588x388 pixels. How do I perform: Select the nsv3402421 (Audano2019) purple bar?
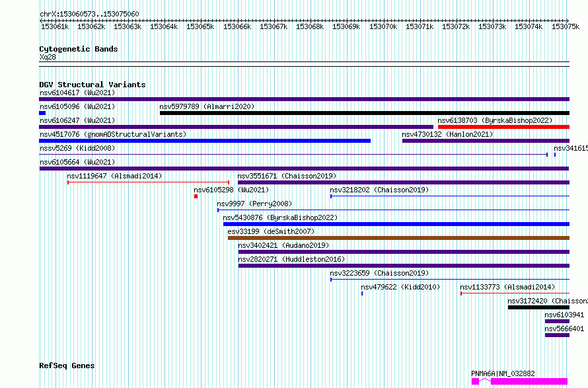coord(404,252)
